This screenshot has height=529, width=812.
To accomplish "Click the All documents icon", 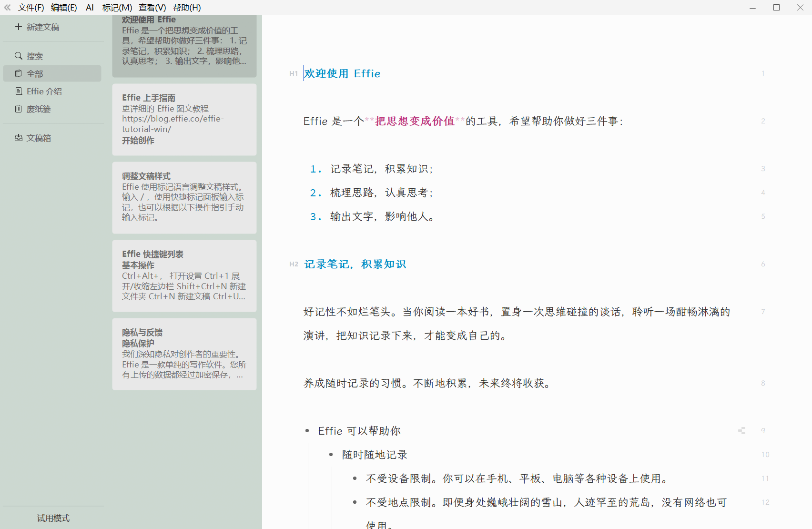I will [x=19, y=73].
